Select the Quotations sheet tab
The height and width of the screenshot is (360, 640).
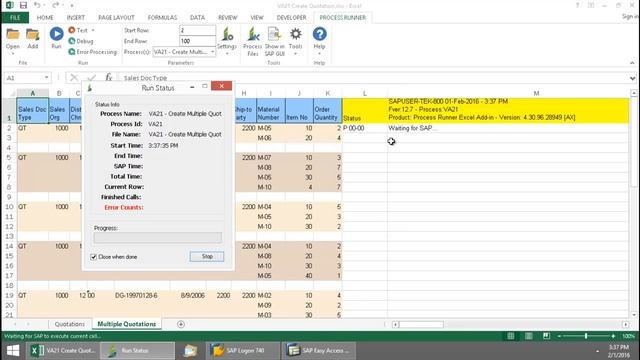[69, 324]
